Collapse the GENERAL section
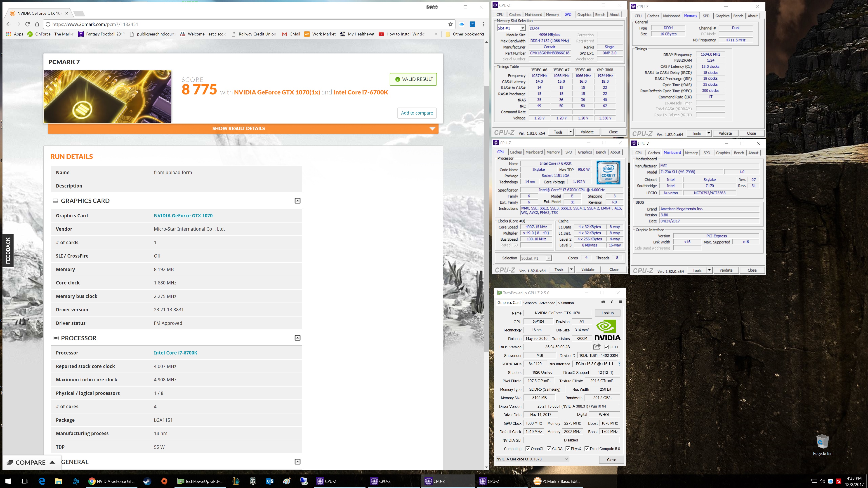Screen dimensions: 868x488 297,462
